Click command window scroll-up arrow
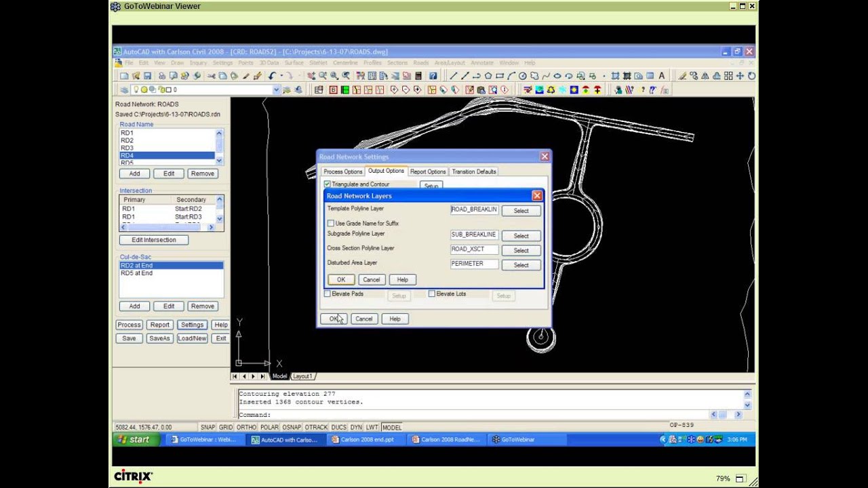Screen dimensions: 868x488 pos(747,394)
